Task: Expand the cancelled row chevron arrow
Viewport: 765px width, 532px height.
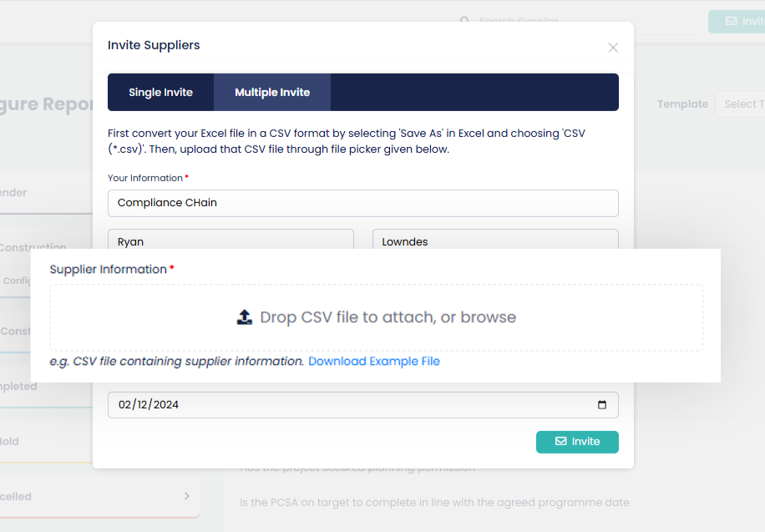Action: click(x=187, y=496)
